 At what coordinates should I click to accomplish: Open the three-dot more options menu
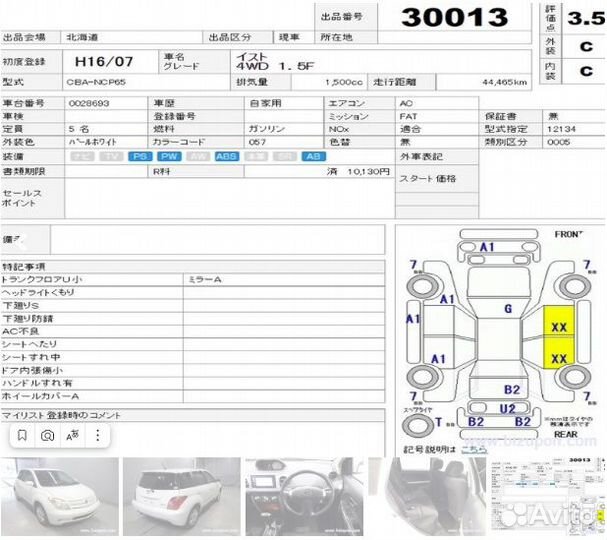(x=98, y=435)
